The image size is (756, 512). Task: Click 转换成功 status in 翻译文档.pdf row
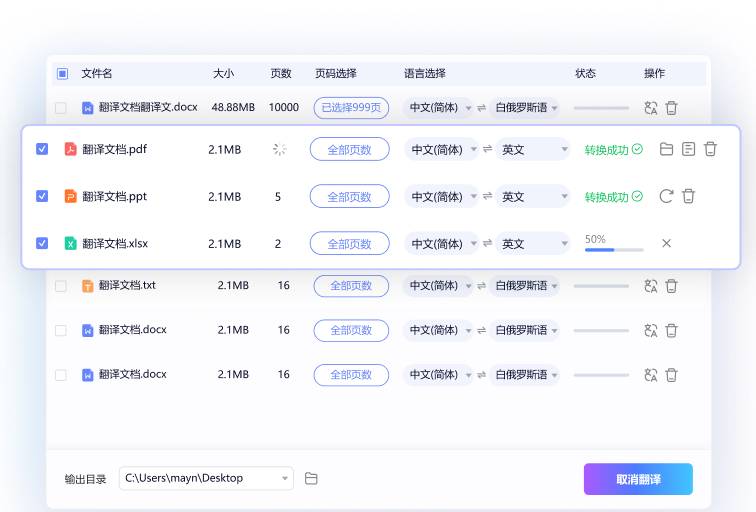point(614,150)
